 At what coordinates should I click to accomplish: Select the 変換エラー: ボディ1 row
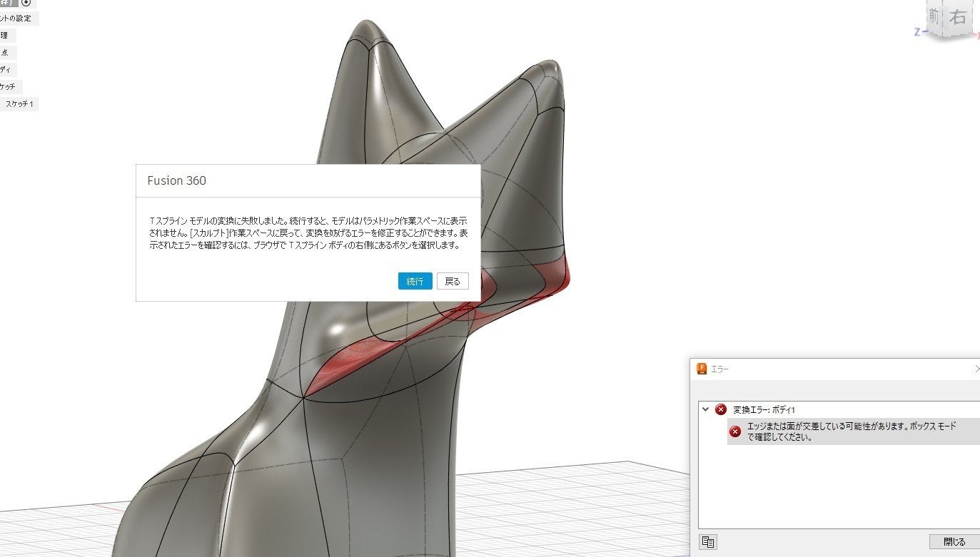(x=839, y=409)
